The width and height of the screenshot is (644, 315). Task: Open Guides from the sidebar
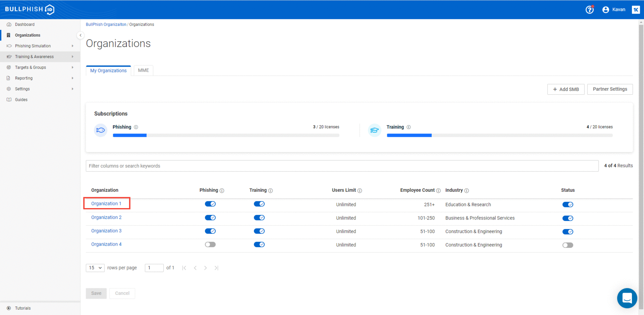pos(21,100)
